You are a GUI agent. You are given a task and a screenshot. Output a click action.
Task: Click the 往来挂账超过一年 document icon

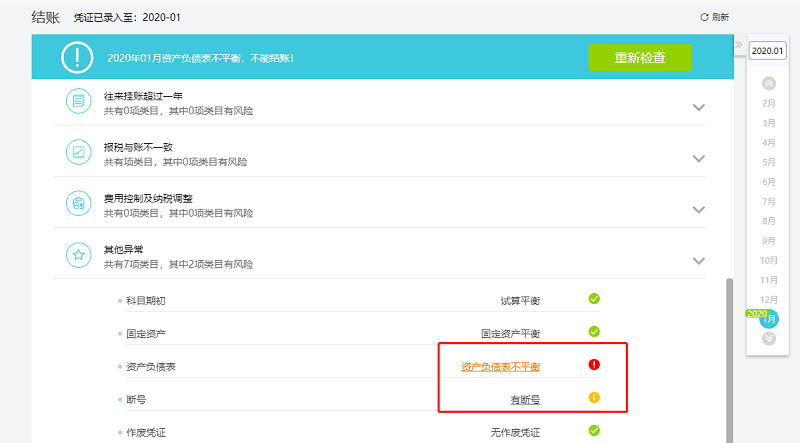pos(78,102)
